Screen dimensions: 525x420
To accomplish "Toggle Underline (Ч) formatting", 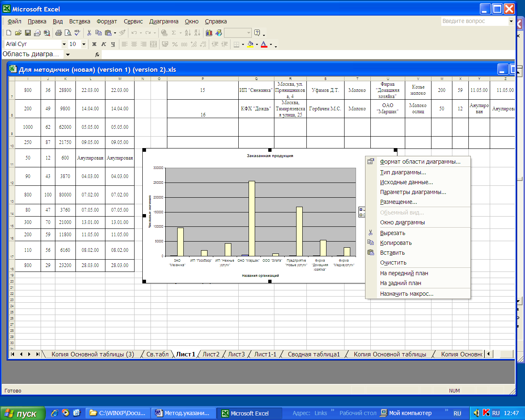I will click(113, 44).
